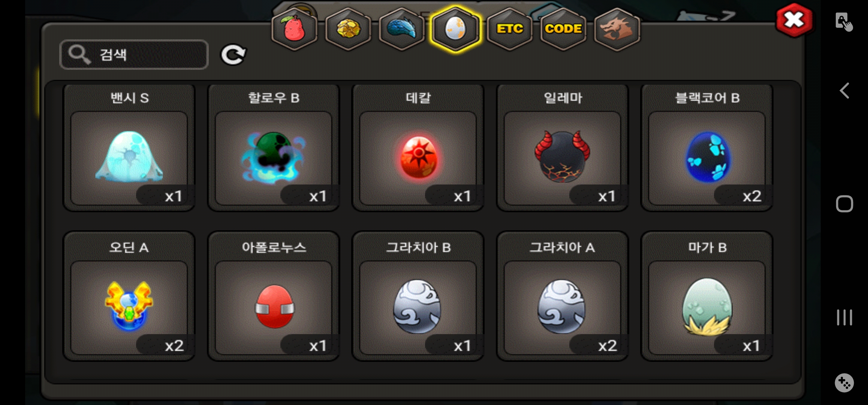Focus the 검색 search field
The width and height of the screenshot is (868, 405).
(x=134, y=55)
